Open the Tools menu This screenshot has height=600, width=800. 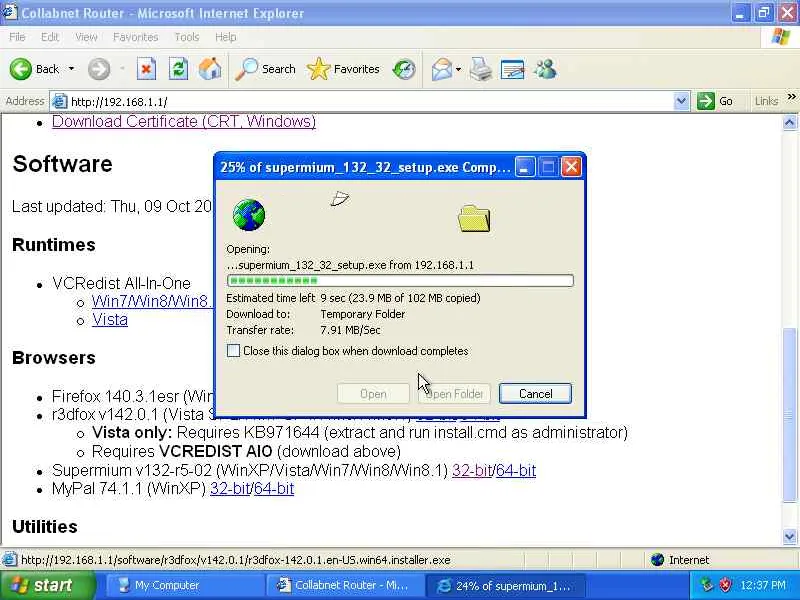point(187,37)
